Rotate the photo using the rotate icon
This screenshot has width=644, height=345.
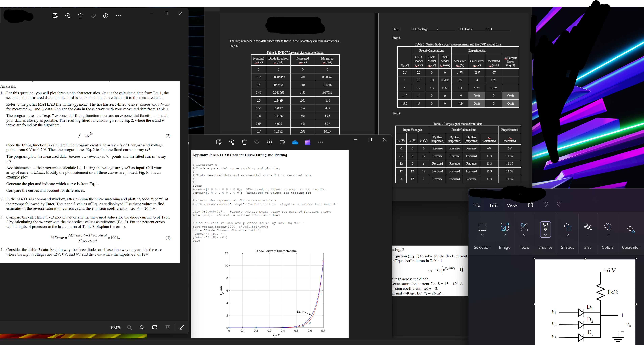coord(68,16)
